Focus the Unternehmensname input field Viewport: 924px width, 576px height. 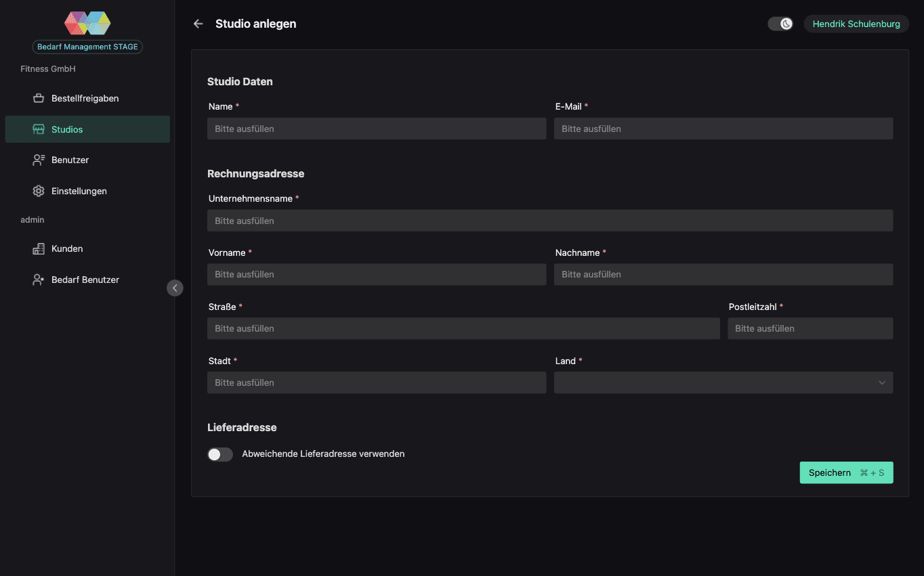(x=550, y=221)
